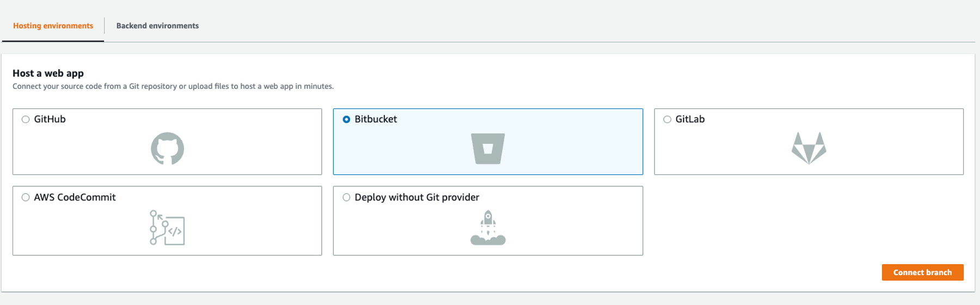Click the AWS CodeCommit branch-code icon
This screenshot has height=305, width=980.
pos(167,228)
